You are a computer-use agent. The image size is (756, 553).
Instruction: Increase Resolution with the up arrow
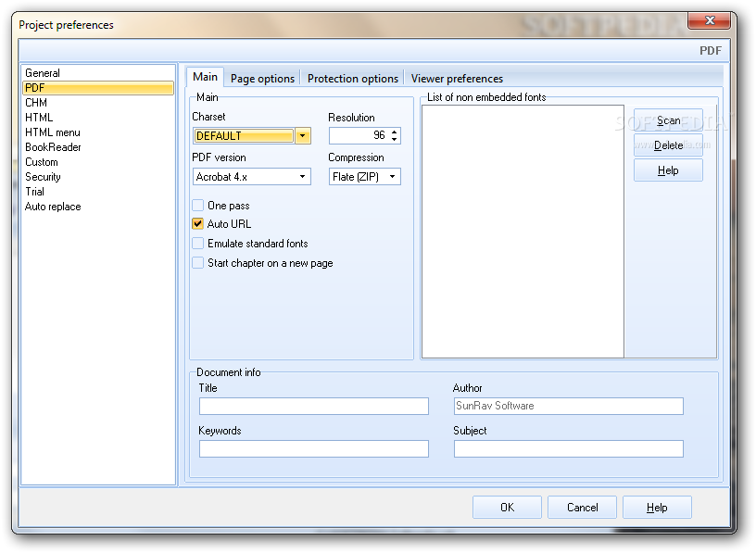coord(395,132)
